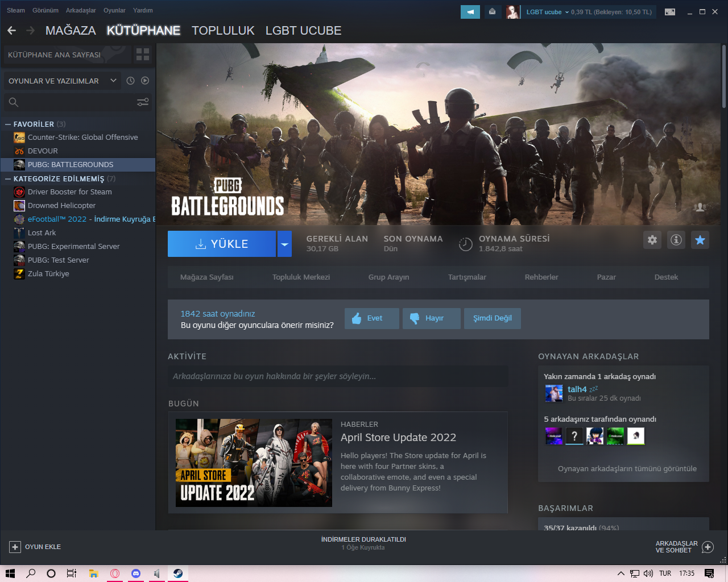
Task: Open the Topluluk Merkezi link
Action: click(x=301, y=277)
